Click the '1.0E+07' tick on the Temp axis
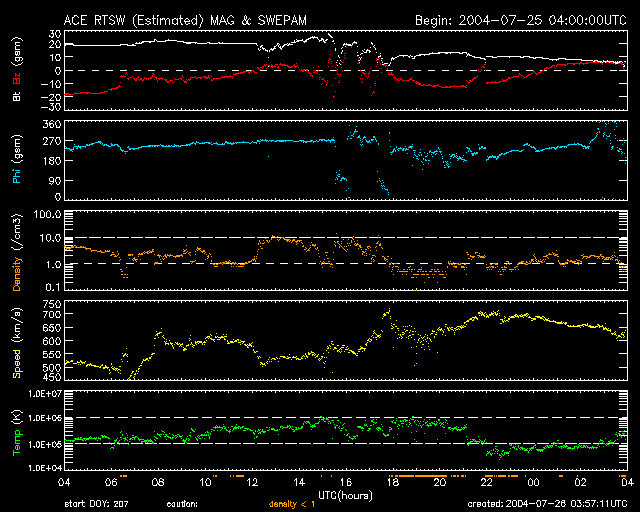 tap(45, 394)
